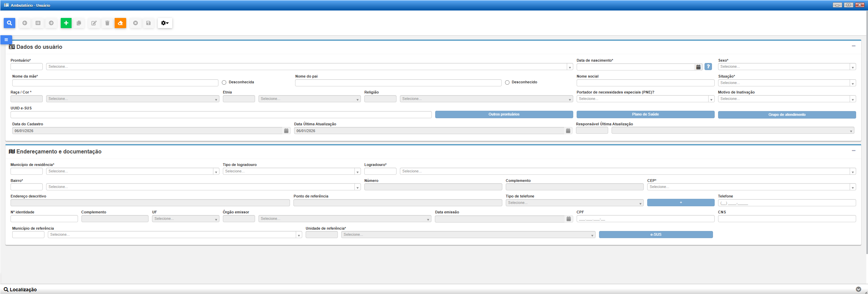Collapse the Dados do usuário section
This screenshot has width=868, height=294.
click(x=853, y=46)
